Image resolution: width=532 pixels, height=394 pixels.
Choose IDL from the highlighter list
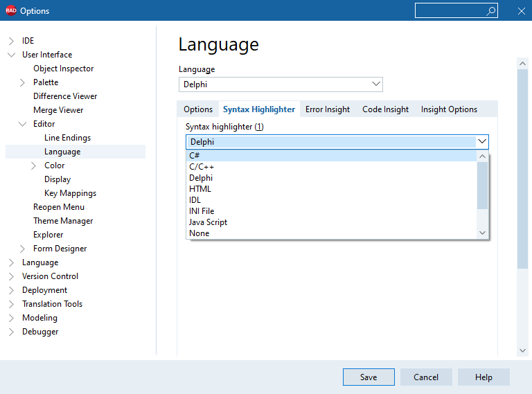(332, 200)
